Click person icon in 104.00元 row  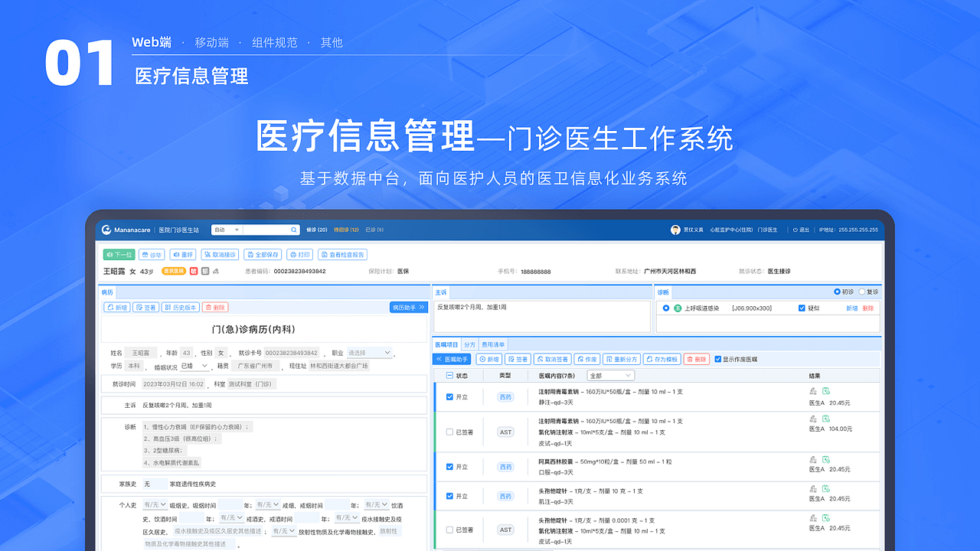(x=813, y=419)
